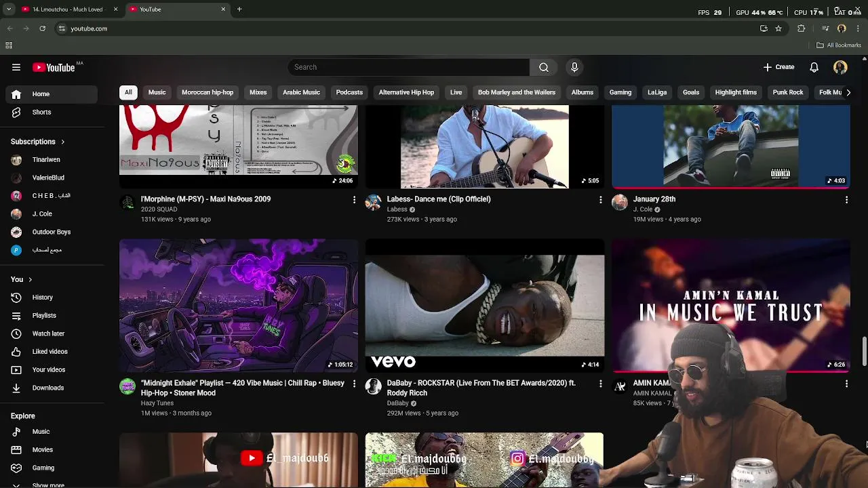The image size is (868, 488).
Task: Play the In Music We Trust thumbnail
Action: [x=731, y=305]
